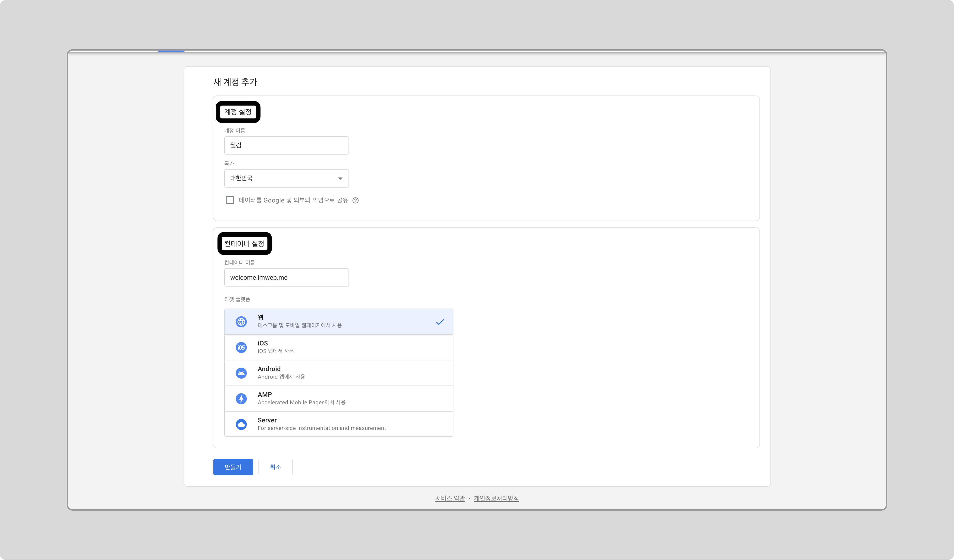Viewport: 954px width, 560px height.
Task: Click the 컨테이너 설정 section title
Action: (x=244, y=243)
